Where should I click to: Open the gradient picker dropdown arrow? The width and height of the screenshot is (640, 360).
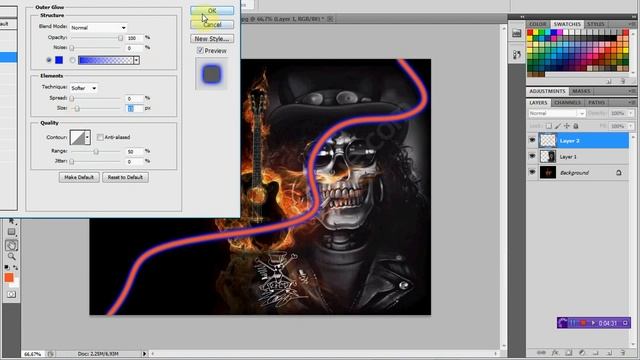pyautogui.click(x=136, y=60)
